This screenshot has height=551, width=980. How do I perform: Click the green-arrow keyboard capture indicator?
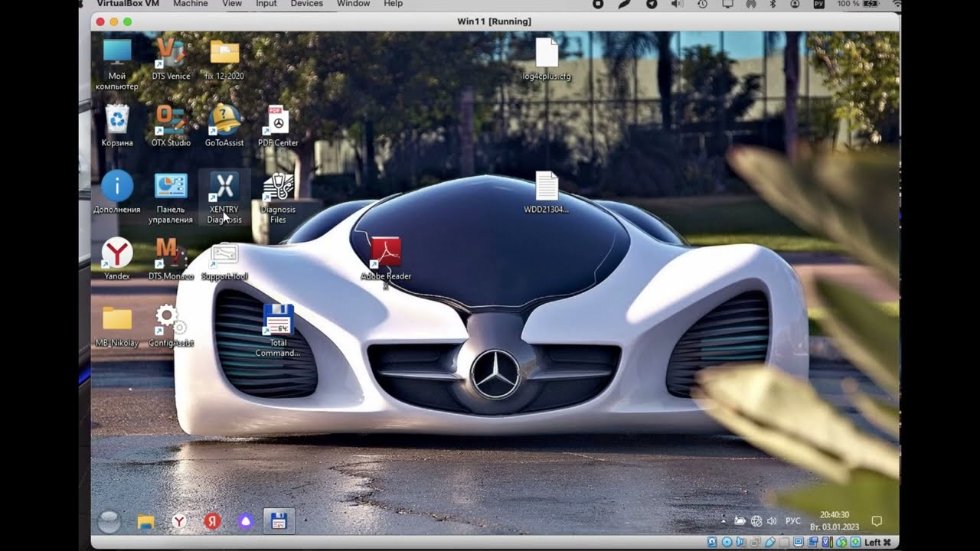coord(855,543)
